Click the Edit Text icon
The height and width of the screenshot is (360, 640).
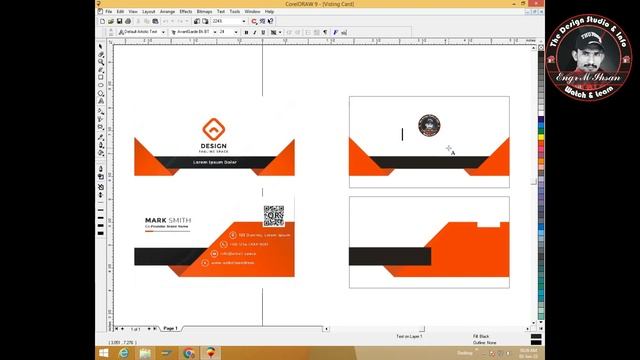[x=344, y=32]
